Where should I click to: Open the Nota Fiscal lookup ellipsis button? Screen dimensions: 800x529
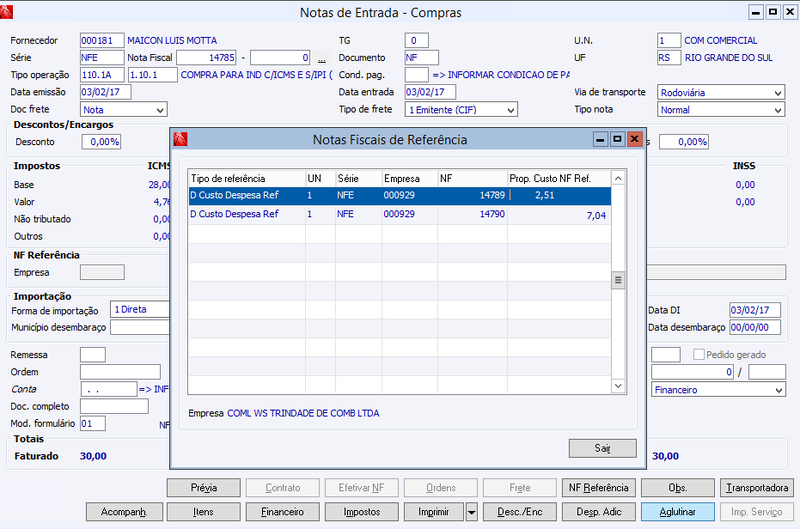click(x=321, y=58)
